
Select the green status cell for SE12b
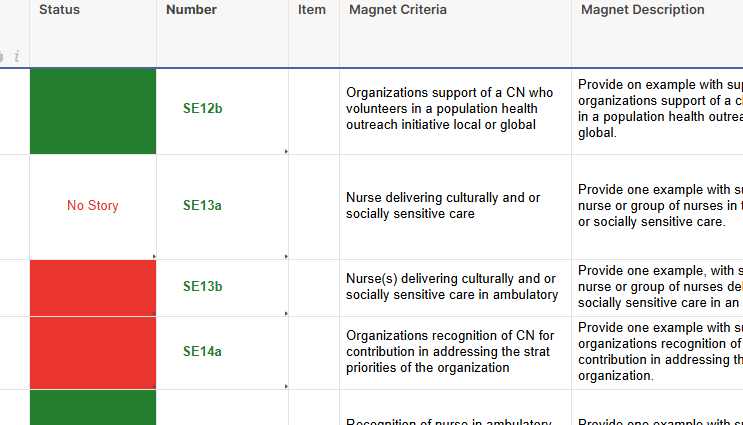(93, 111)
